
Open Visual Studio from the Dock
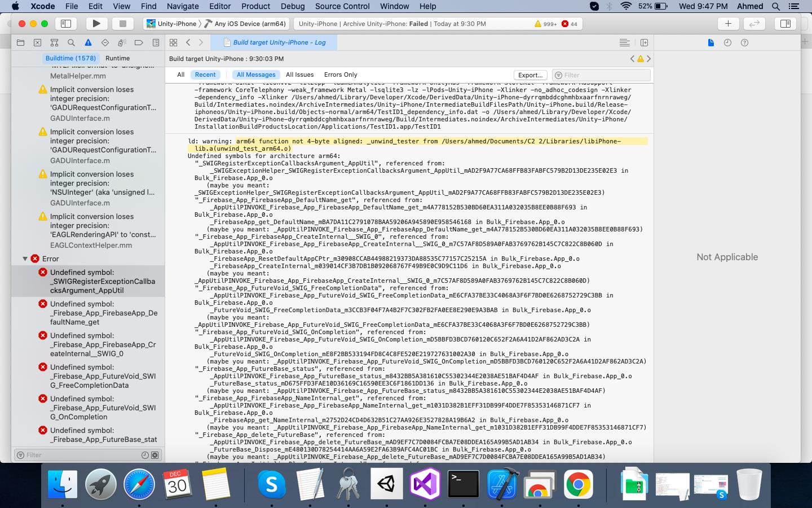pos(425,484)
